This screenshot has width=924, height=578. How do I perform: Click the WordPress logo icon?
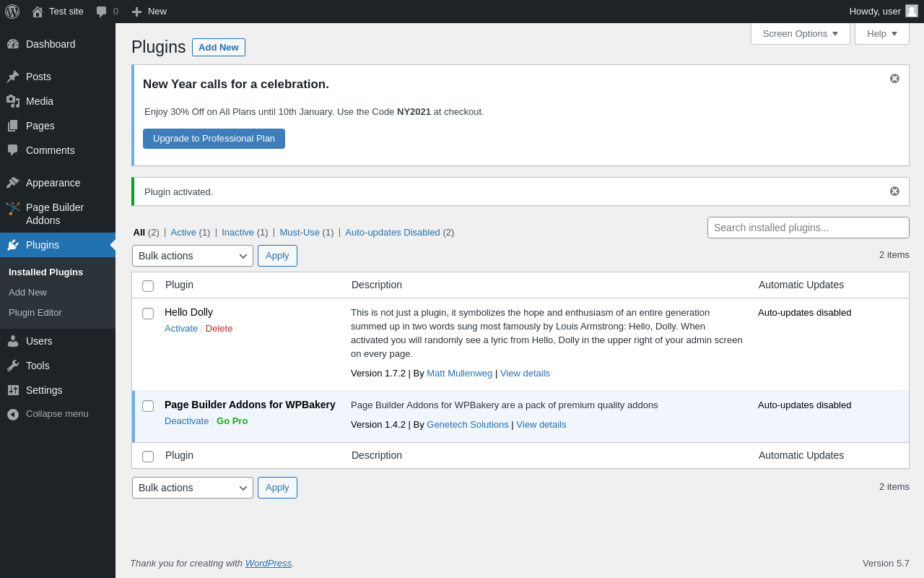pyautogui.click(x=12, y=12)
